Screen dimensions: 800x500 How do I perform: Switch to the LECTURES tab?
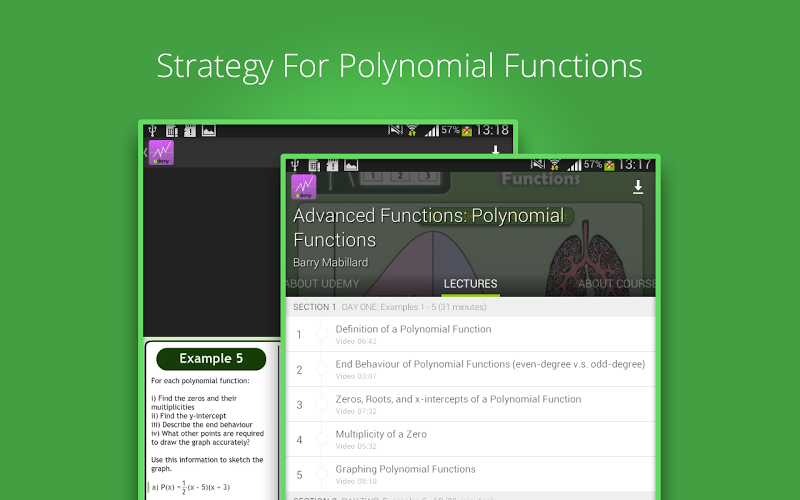(470, 284)
